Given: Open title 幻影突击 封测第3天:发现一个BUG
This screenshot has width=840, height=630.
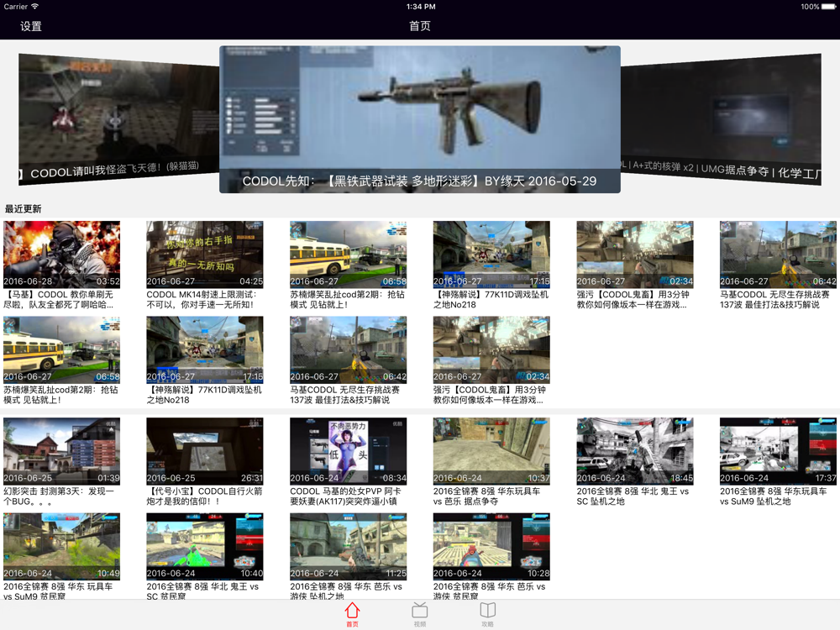Looking at the screenshot, I should coord(59,496).
